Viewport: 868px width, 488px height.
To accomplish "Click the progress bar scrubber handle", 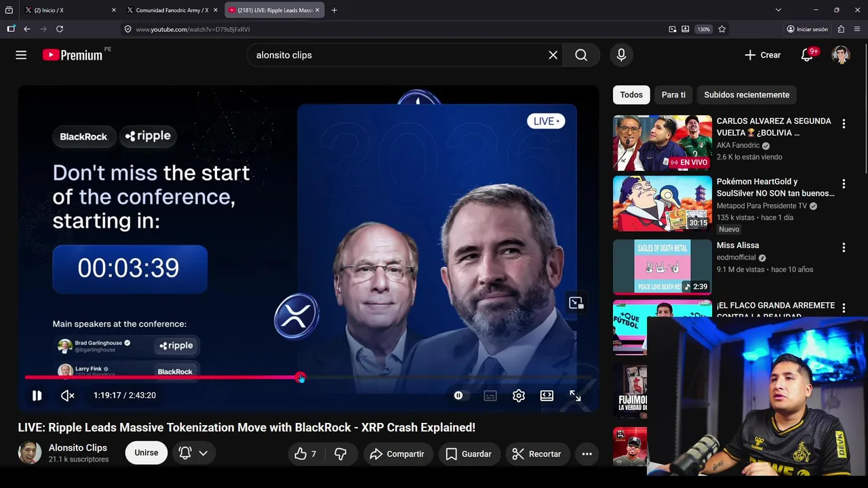I will [x=300, y=378].
